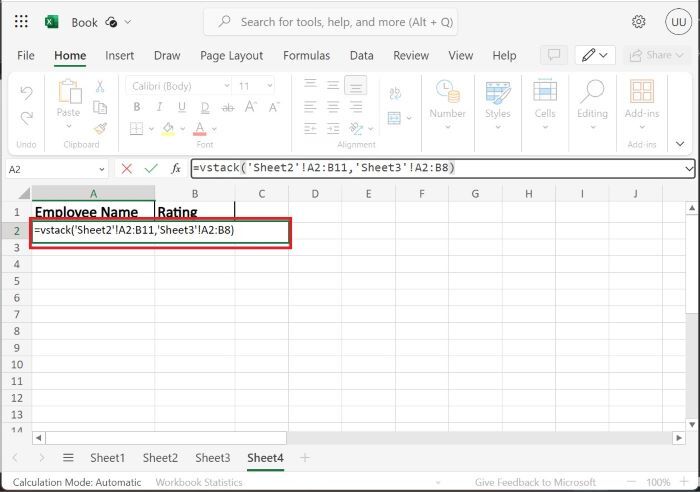The height and width of the screenshot is (492, 700).
Task: Toggle Wrap Text icon
Action: [395, 93]
